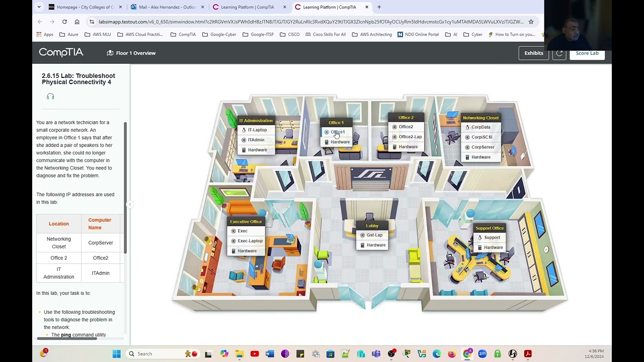This screenshot has height=362, width=644.
Task: Open the CompTIA bookmark folder
Action: (x=183, y=35)
